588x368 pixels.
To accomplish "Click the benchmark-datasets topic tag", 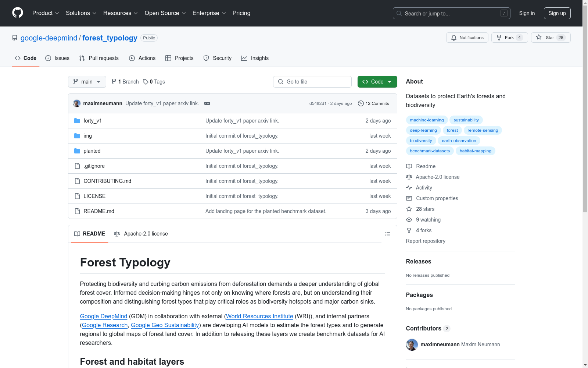I will point(430,151).
